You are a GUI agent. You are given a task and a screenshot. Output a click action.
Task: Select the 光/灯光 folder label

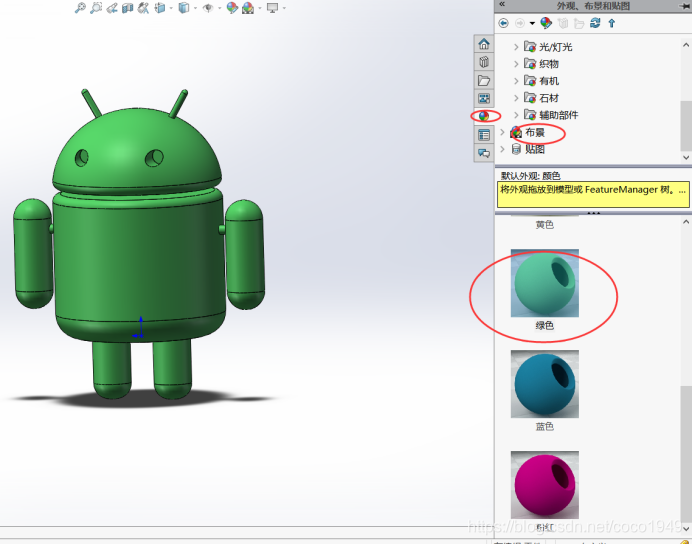point(556,47)
